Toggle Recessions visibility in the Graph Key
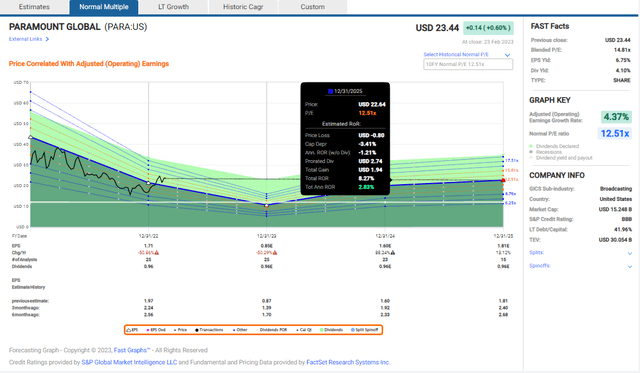The image size is (640, 373). (545, 152)
